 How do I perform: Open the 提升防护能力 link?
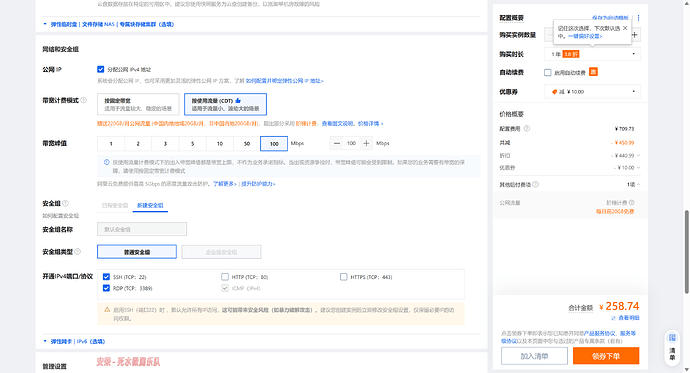(x=258, y=184)
